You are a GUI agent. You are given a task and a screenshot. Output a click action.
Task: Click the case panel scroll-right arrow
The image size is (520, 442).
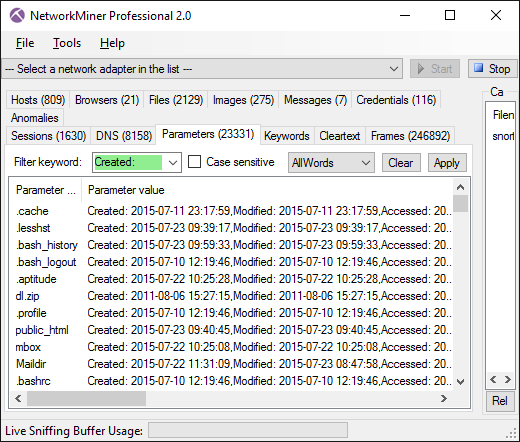pos(507,380)
